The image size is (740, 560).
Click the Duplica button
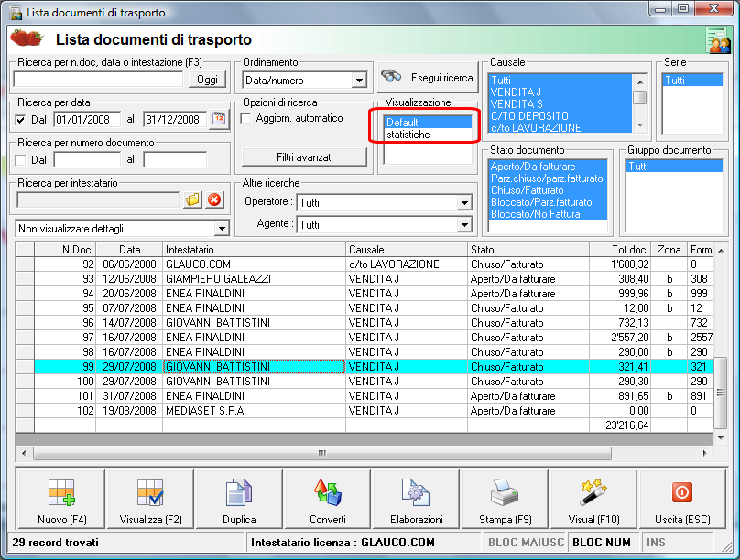[239, 500]
